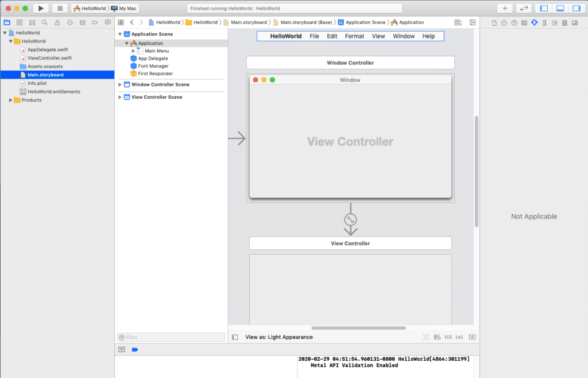Click the Add Constraints button below the canvas

coord(448,337)
